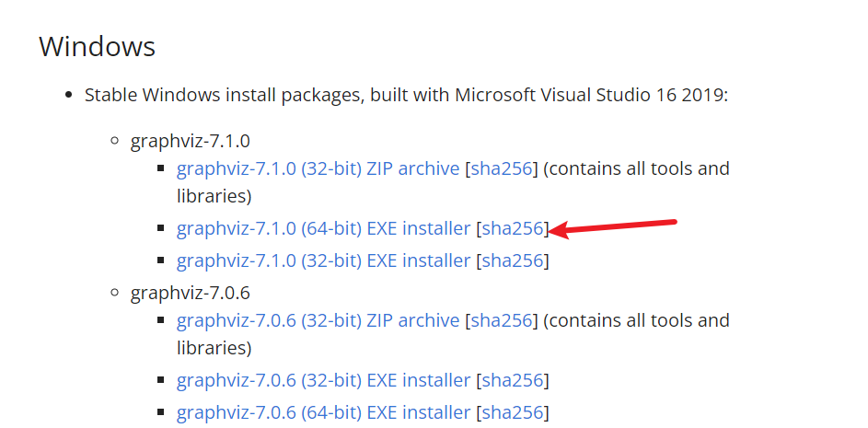View sha256 for 7.0.6 64-bit EXE installer

pyautogui.click(x=513, y=412)
